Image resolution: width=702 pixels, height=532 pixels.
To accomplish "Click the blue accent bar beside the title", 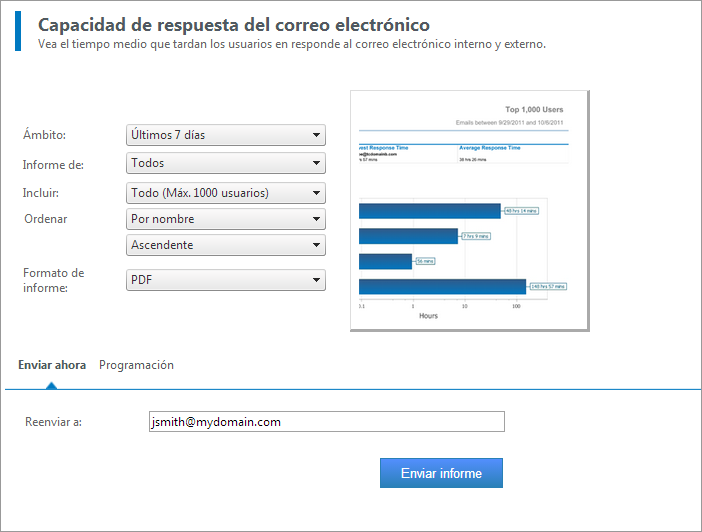I will (17, 32).
